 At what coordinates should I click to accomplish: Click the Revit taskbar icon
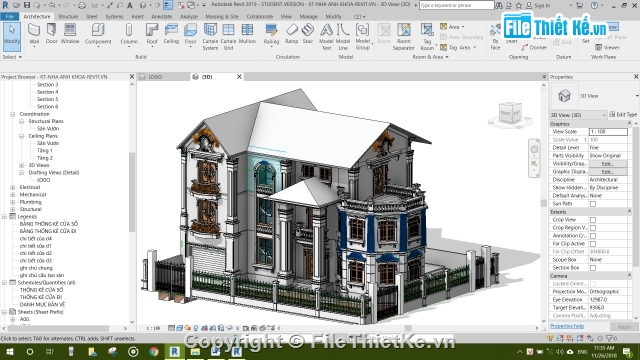point(174,351)
